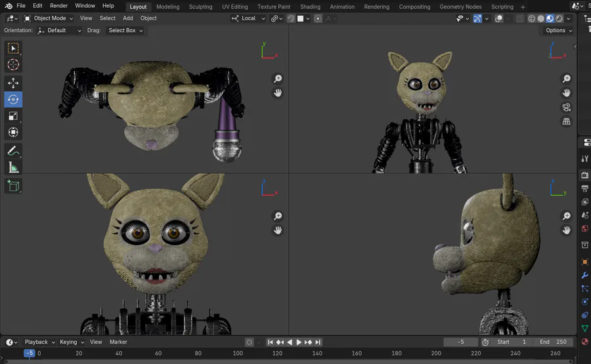Click zoom magnifier in top-view quadrant
Screen dimensions: 591x364
click(x=278, y=79)
